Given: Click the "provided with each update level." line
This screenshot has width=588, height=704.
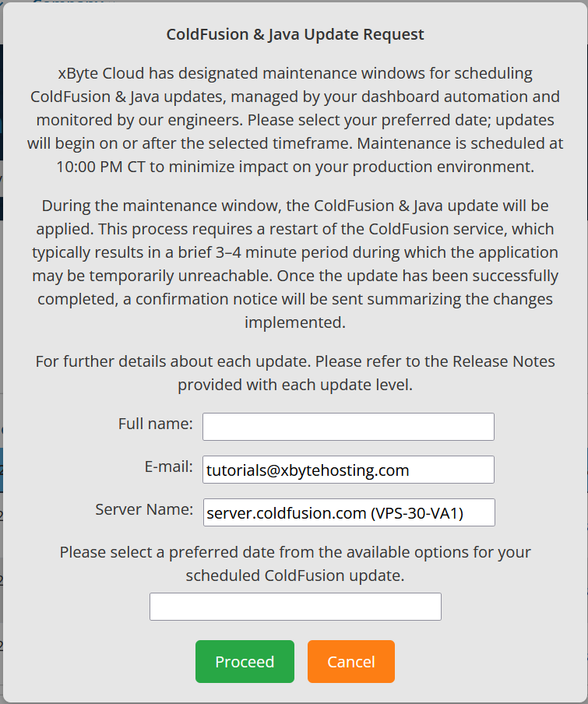Looking at the screenshot, I should tap(295, 385).
